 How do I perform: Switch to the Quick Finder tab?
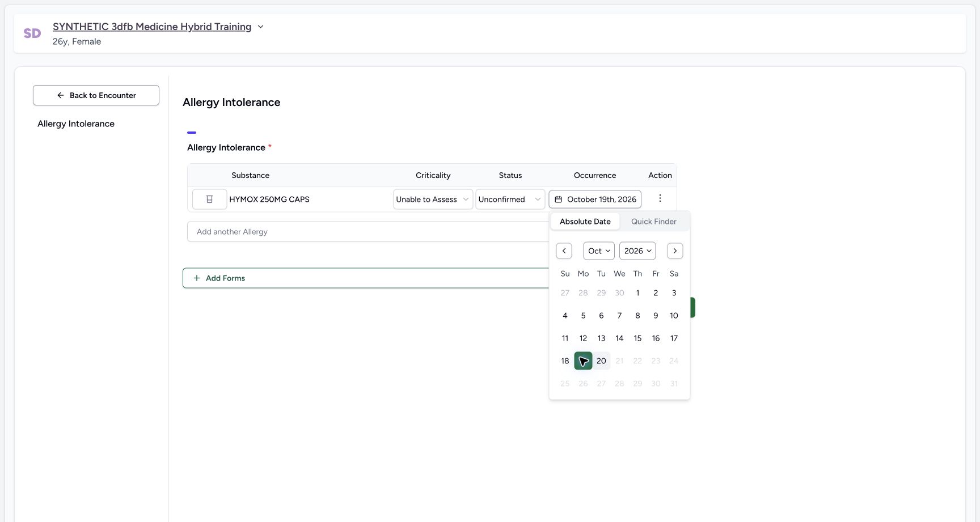point(654,222)
